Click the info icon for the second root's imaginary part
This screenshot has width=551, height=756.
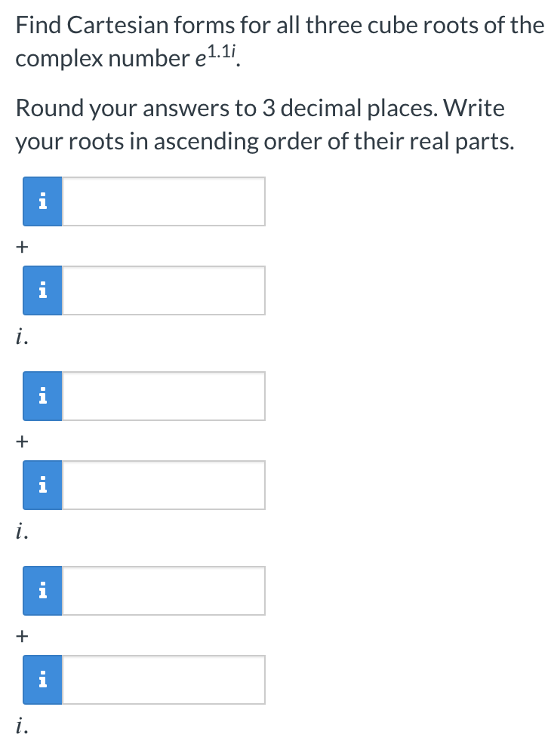click(42, 484)
